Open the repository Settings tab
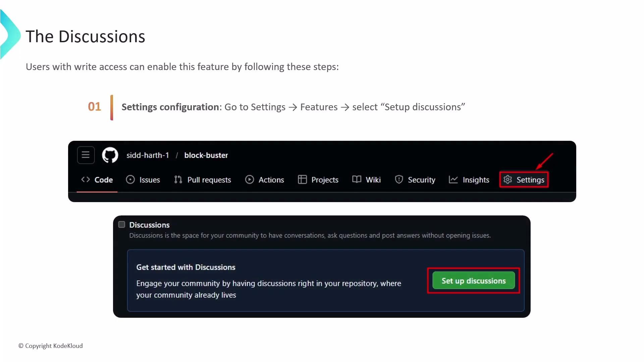The height and width of the screenshot is (362, 644). point(524,180)
